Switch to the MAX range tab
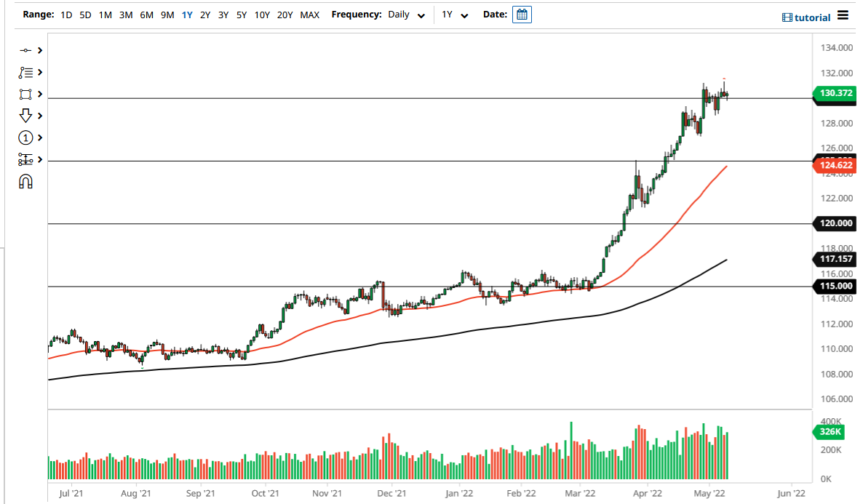Image resolution: width=863 pixels, height=504 pixels. [309, 15]
